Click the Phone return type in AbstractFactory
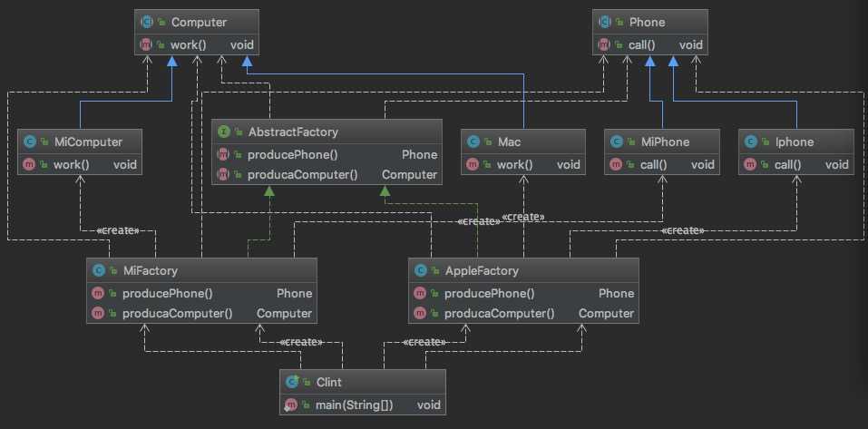This screenshot has height=429, width=868. (x=420, y=155)
